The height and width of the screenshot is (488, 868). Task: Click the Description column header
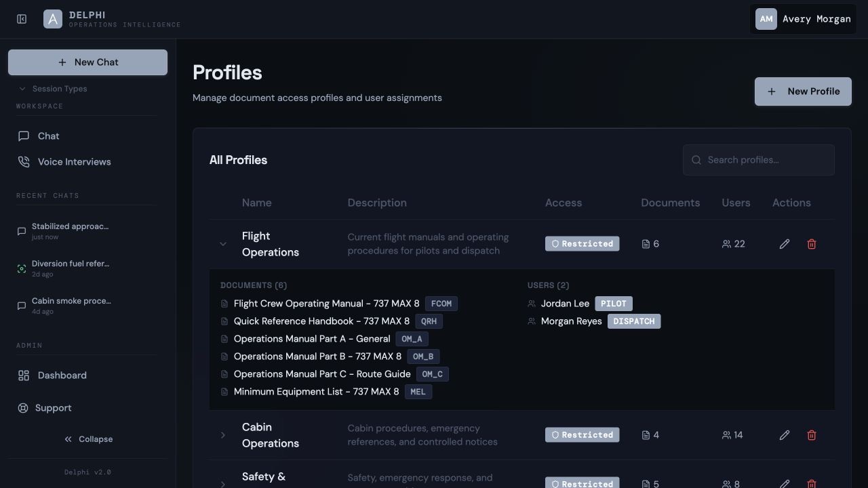pos(377,203)
